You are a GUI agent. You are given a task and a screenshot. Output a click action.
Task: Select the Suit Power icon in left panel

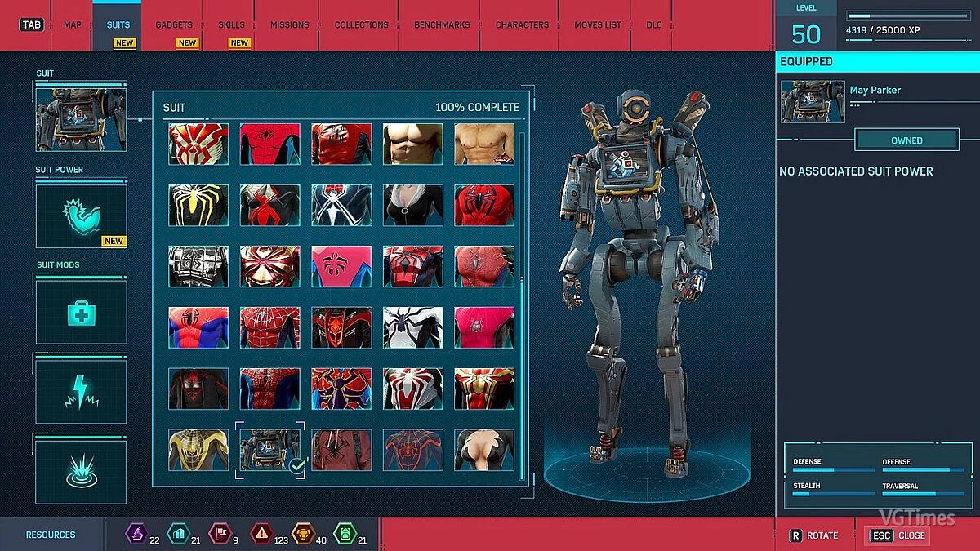80,215
